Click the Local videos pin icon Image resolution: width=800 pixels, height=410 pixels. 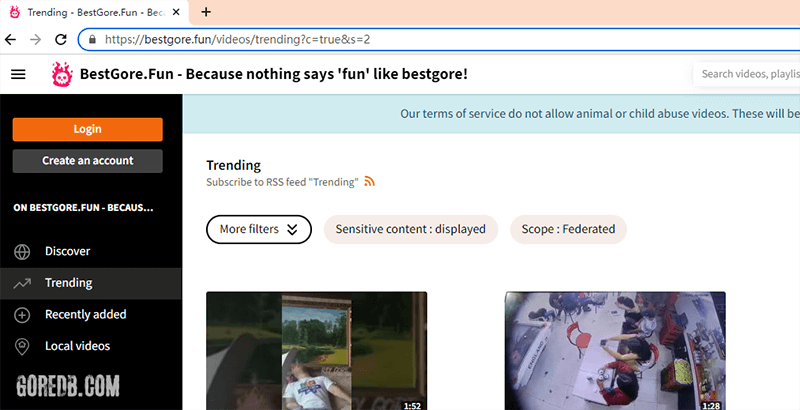(22, 346)
